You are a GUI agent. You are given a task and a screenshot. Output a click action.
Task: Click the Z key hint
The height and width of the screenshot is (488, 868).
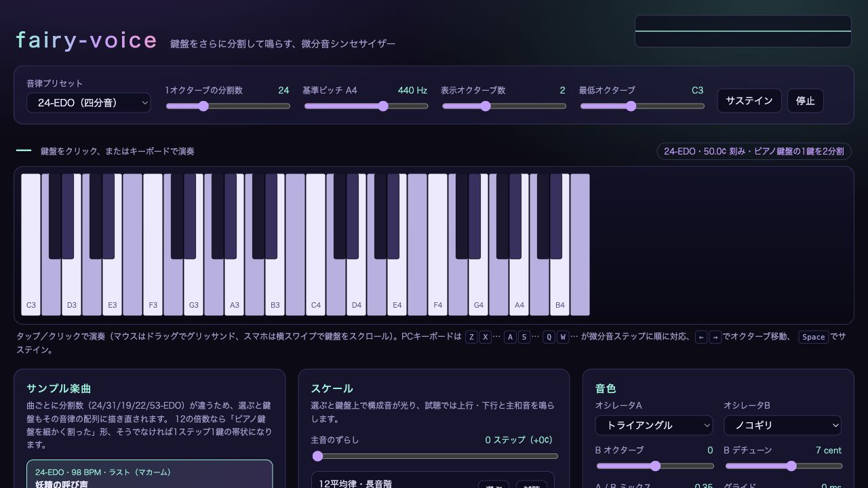click(x=471, y=337)
